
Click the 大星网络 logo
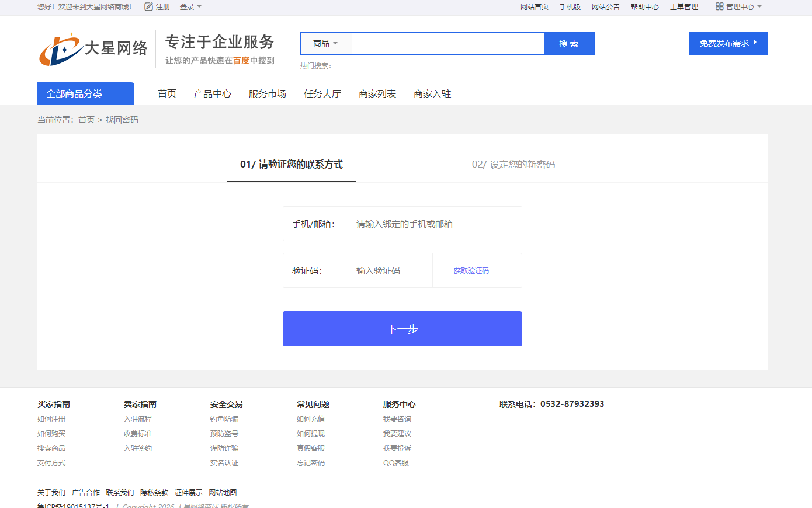point(93,49)
